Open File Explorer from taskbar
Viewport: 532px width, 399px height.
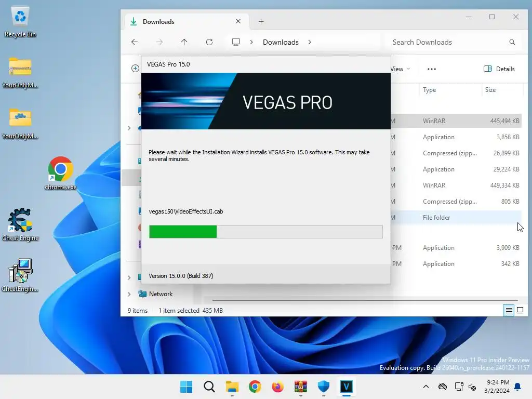[232, 387]
